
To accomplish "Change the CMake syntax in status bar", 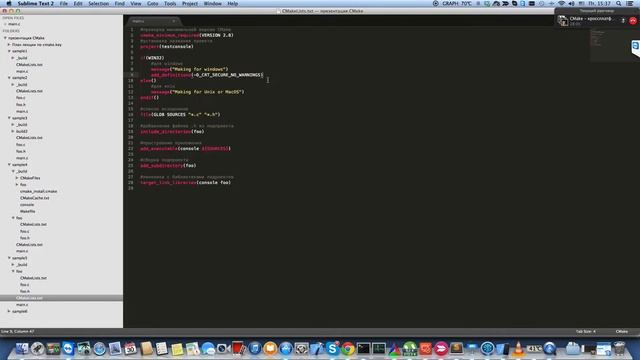I will tap(622, 331).
